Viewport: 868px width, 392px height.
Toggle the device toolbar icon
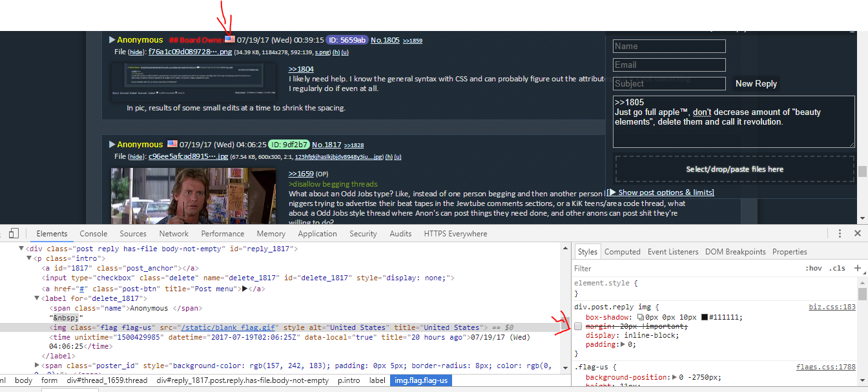pyautogui.click(x=14, y=233)
